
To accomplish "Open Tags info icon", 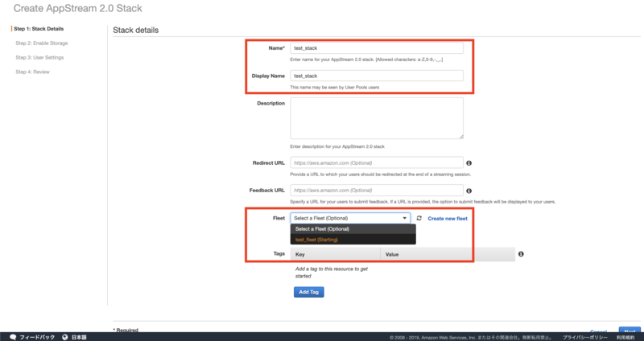I will coord(521,254).
